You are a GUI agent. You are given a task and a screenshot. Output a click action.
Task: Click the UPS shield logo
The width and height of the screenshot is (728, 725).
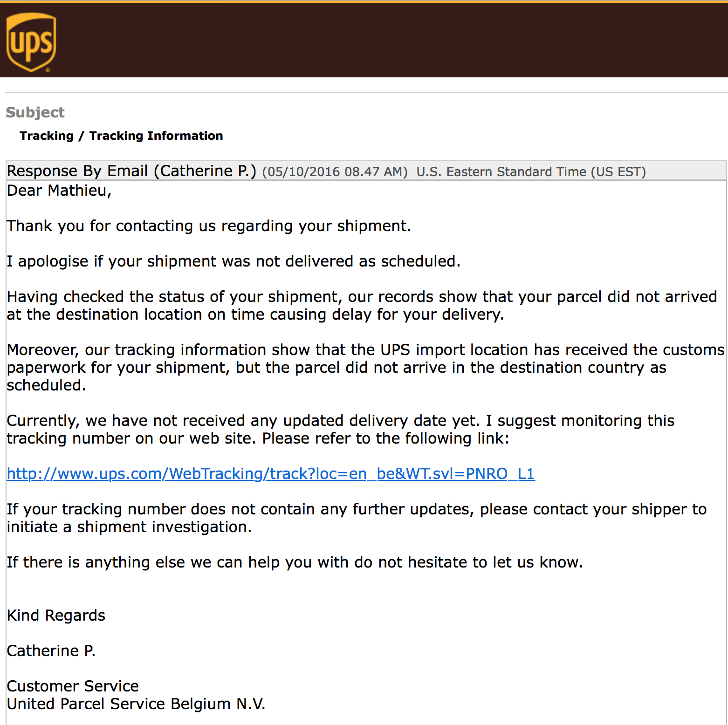click(31, 42)
